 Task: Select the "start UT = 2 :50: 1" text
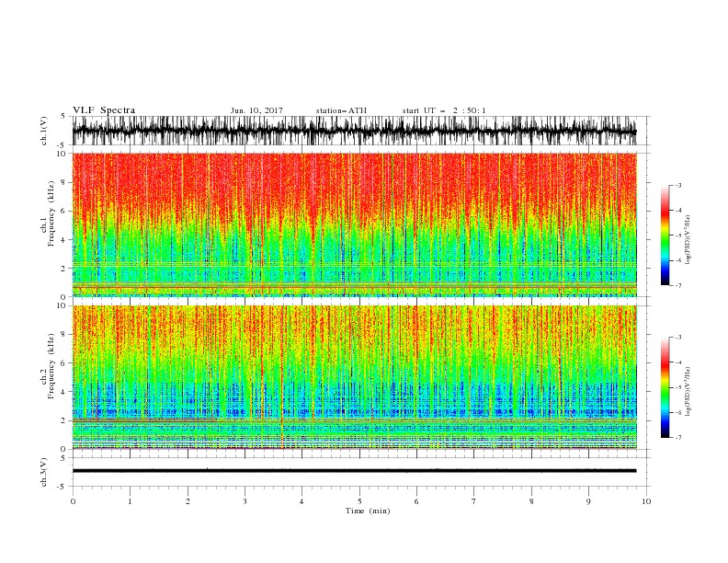tap(444, 110)
